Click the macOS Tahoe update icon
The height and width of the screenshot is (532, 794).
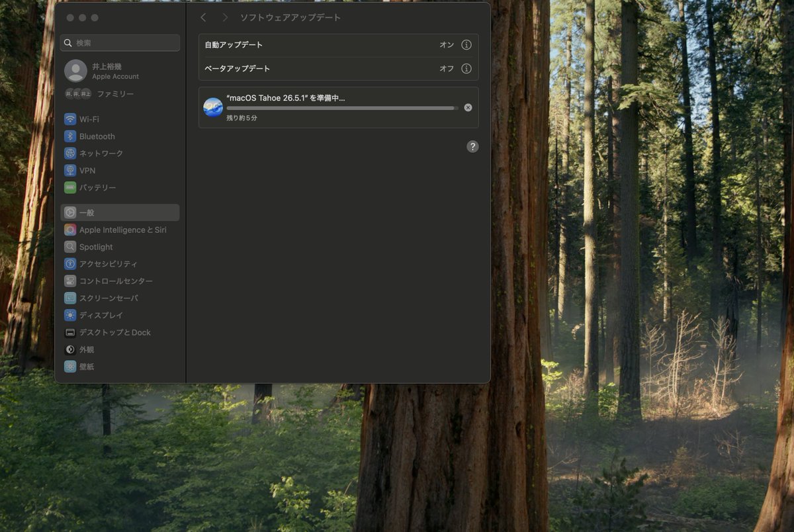tap(213, 107)
